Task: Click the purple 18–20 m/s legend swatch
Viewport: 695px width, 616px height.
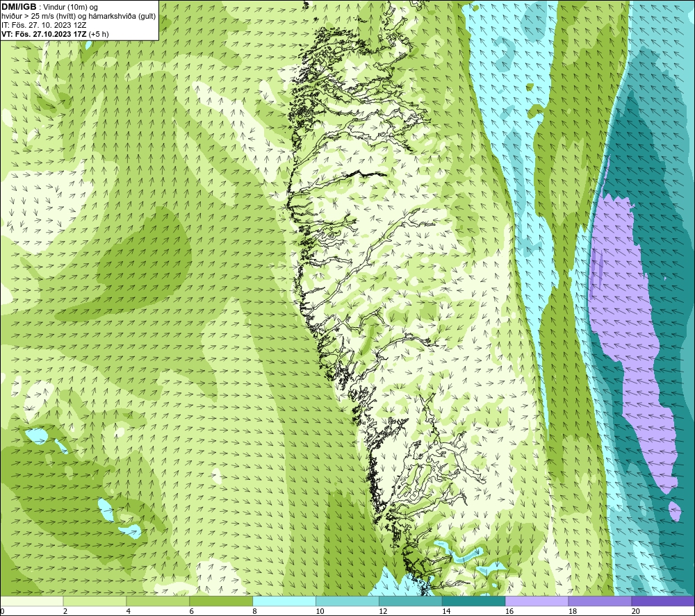Action: tap(600, 601)
